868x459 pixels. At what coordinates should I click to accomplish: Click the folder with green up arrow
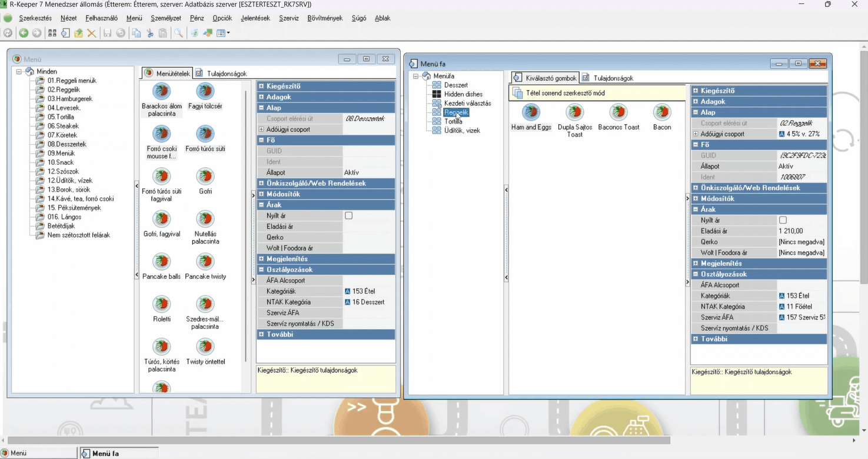pyautogui.click(x=78, y=33)
